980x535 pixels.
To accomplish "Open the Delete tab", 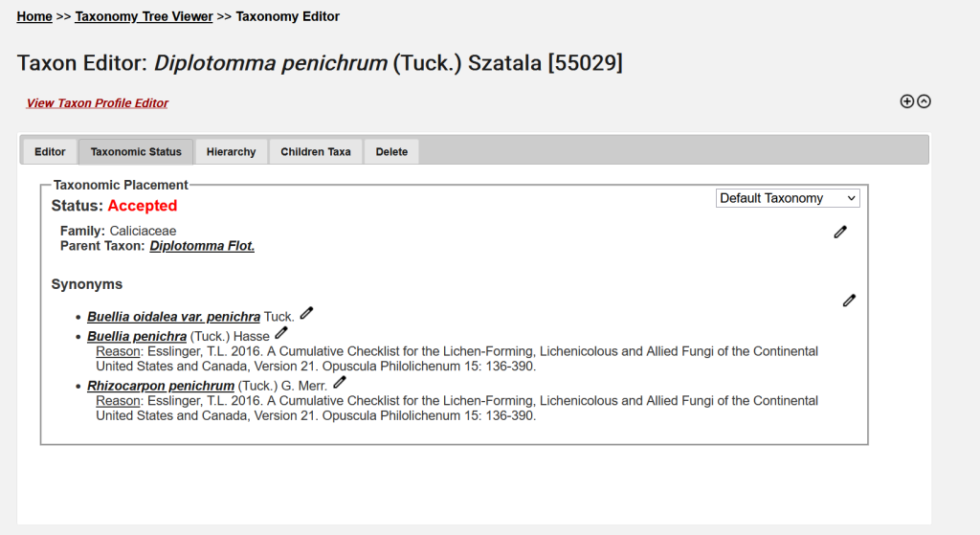I will click(391, 151).
